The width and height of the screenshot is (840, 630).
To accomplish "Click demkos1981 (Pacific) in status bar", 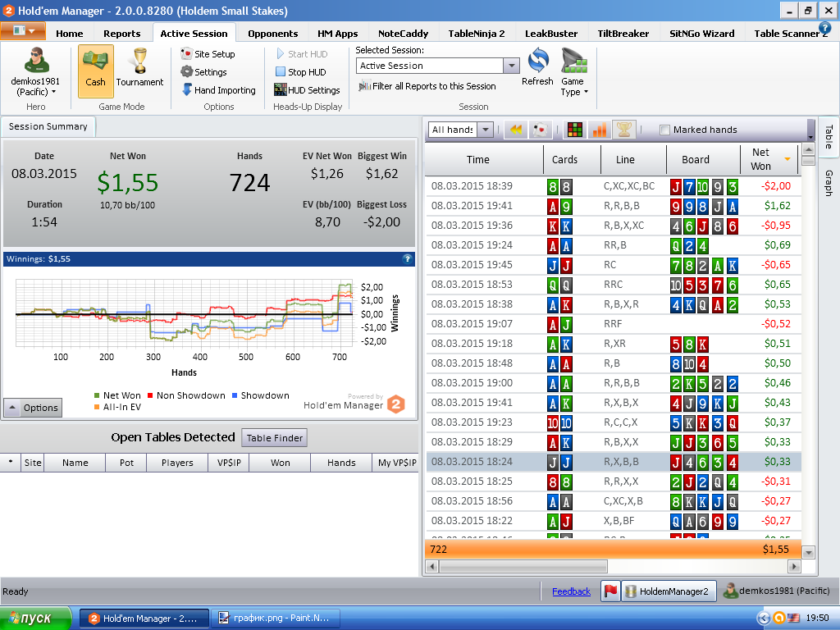I will click(776, 591).
